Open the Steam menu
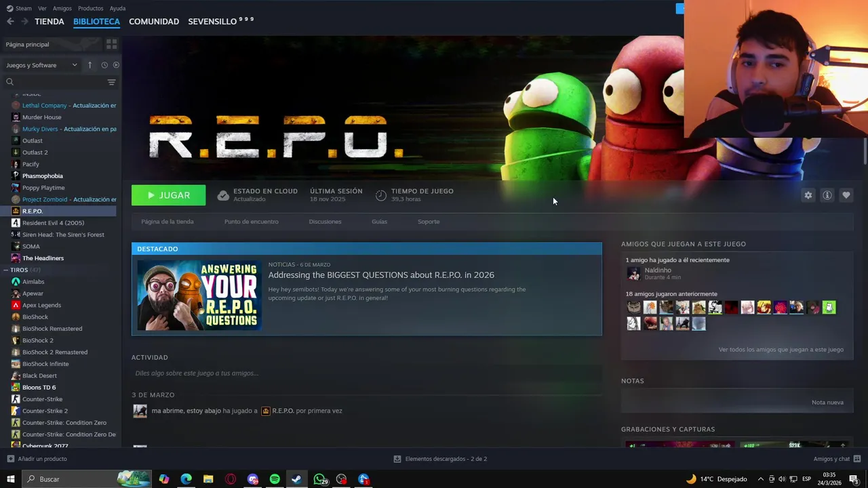868x488 pixels. click(19, 8)
